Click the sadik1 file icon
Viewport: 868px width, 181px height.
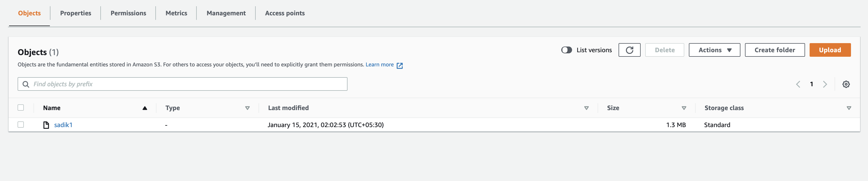point(46,125)
